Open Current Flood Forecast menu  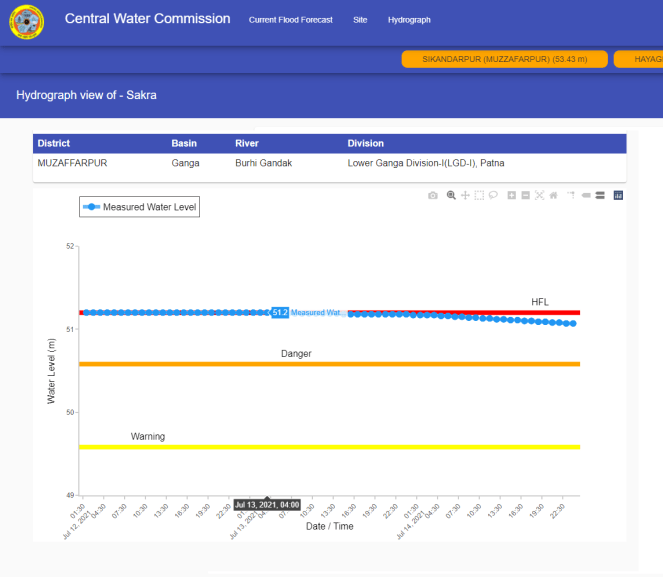pos(290,20)
